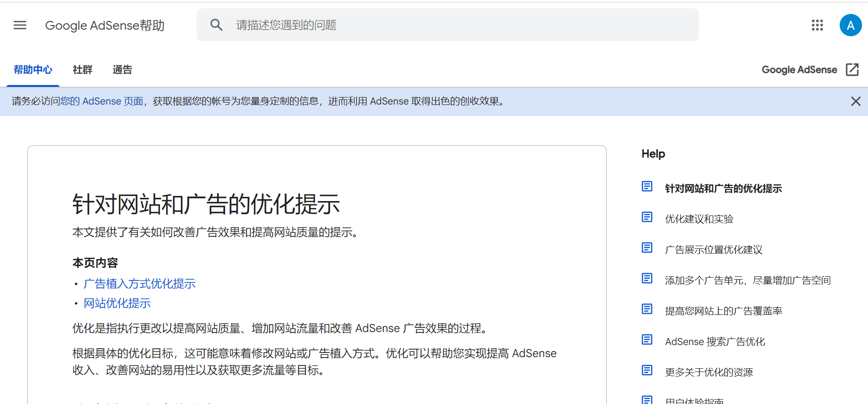Click the article icon beside 更多关于优化的资源
The width and height of the screenshot is (868, 404).
pos(647,371)
